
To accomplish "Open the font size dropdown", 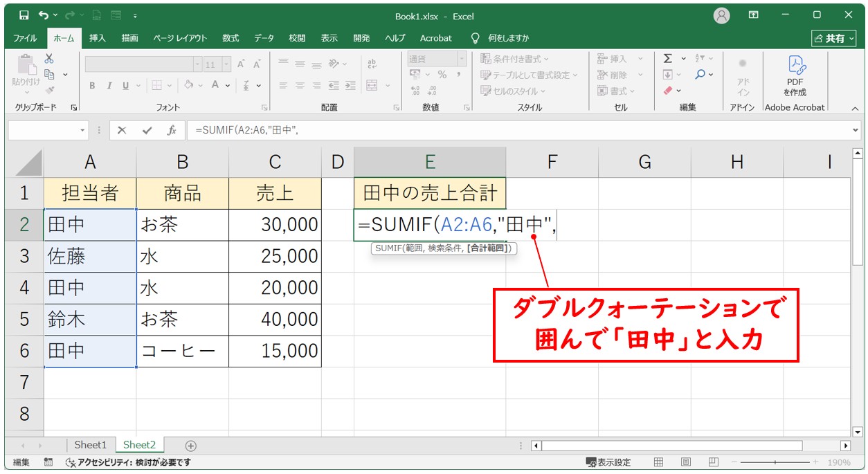I will (228, 64).
